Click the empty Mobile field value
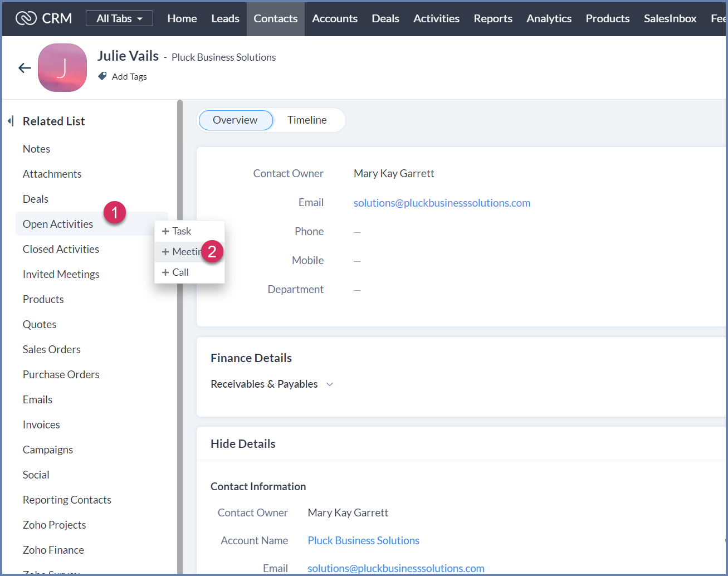 357,261
